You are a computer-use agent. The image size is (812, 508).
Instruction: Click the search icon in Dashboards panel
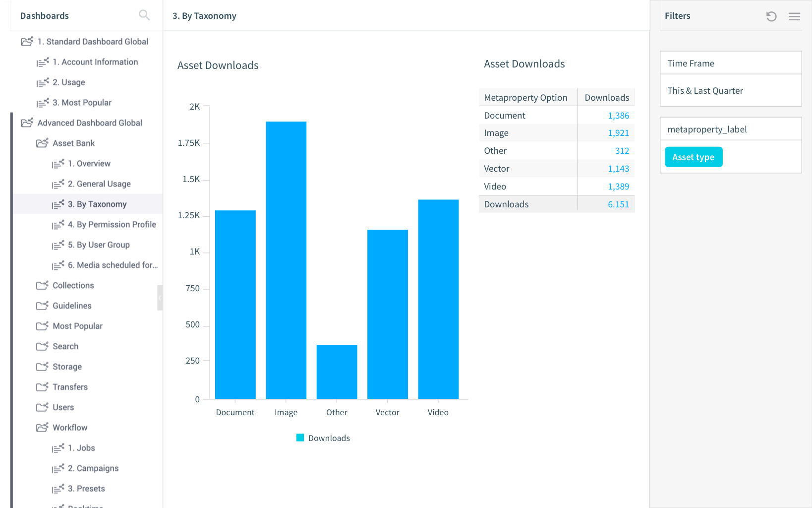pyautogui.click(x=144, y=15)
